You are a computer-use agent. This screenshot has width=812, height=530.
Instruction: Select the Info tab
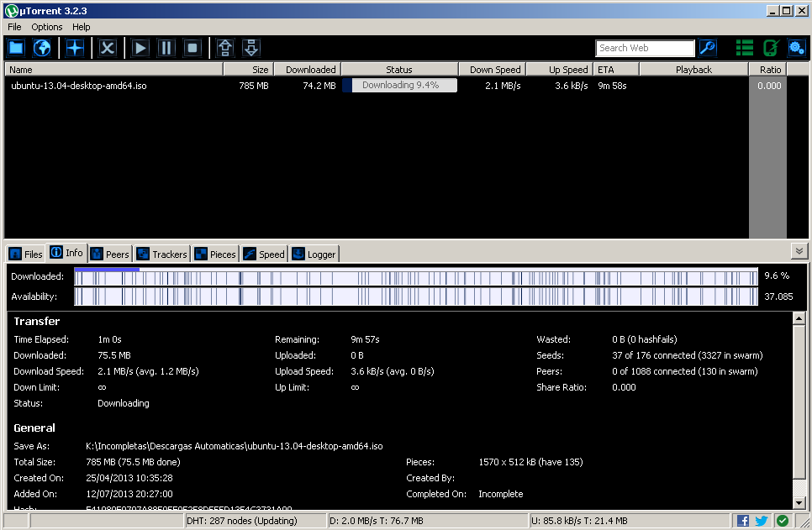(x=66, y=253)
